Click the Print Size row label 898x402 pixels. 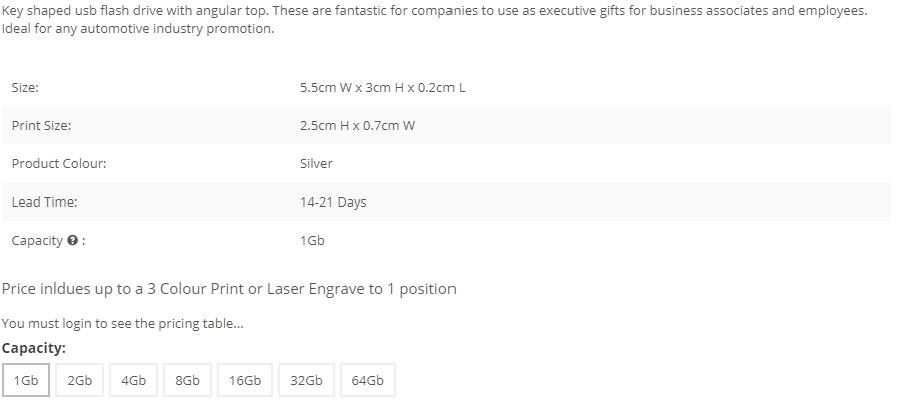(41, 125)
